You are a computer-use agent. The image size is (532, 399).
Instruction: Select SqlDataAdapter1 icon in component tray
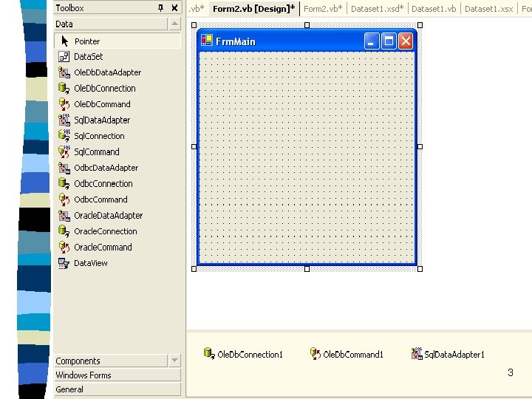[x=417, y=353]
